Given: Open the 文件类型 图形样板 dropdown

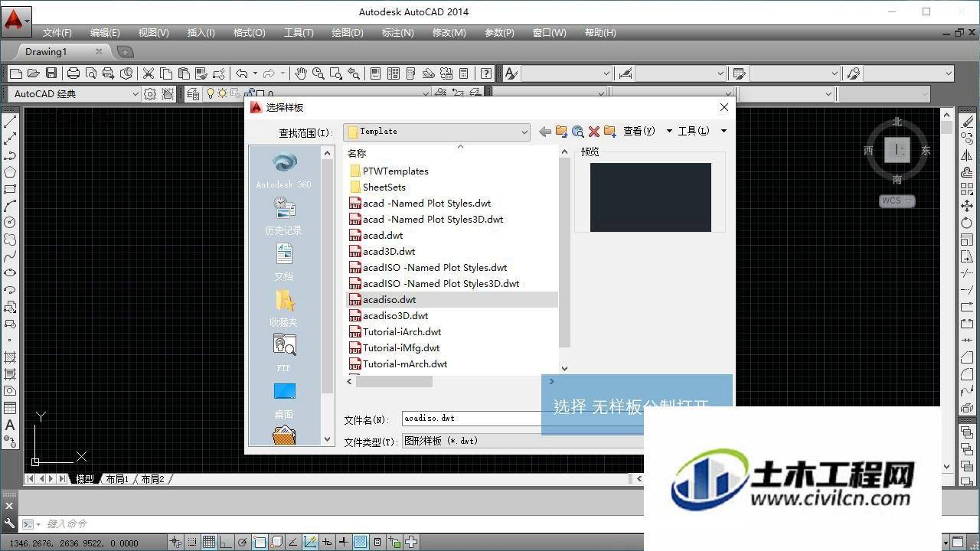Looking at the screenshot, I should 522,441.
